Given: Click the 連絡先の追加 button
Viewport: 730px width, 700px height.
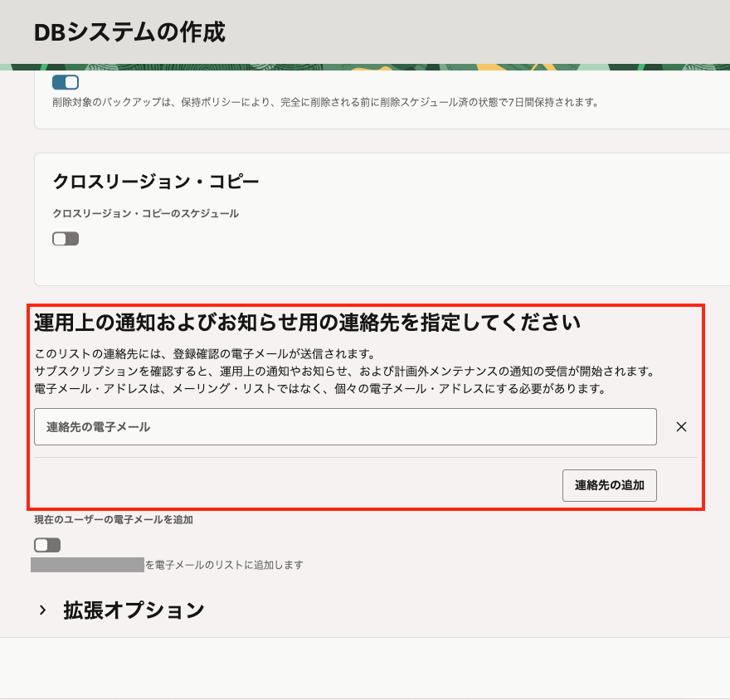Looking at the screenshot, I should click(x=609, y=485).
